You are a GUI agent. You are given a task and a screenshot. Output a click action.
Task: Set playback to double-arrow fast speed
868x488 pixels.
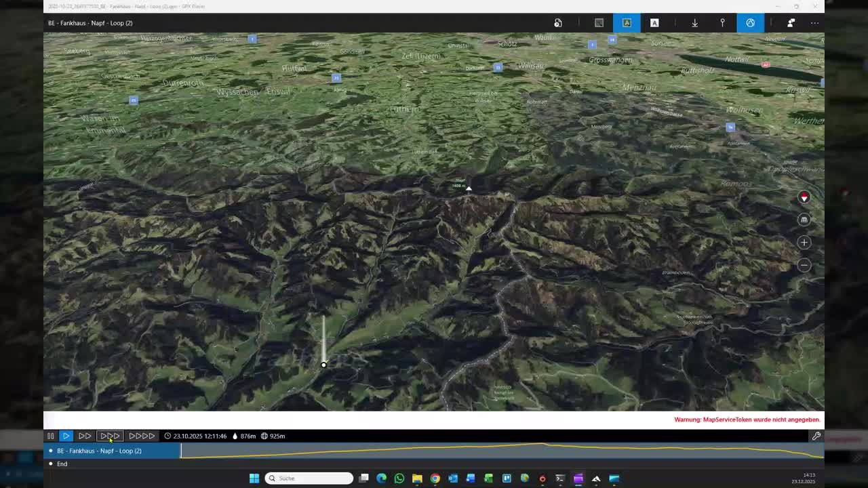point(85,436)
